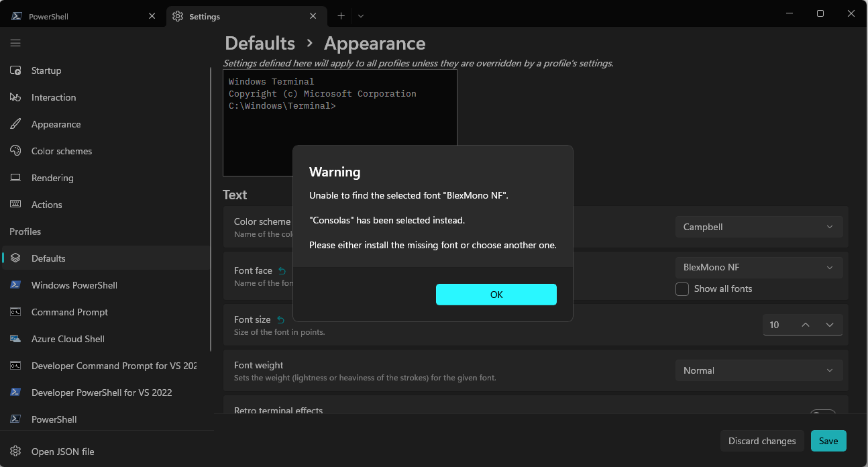Close the PowerShell tab
The image size is (868, 467).
(152, 16)
